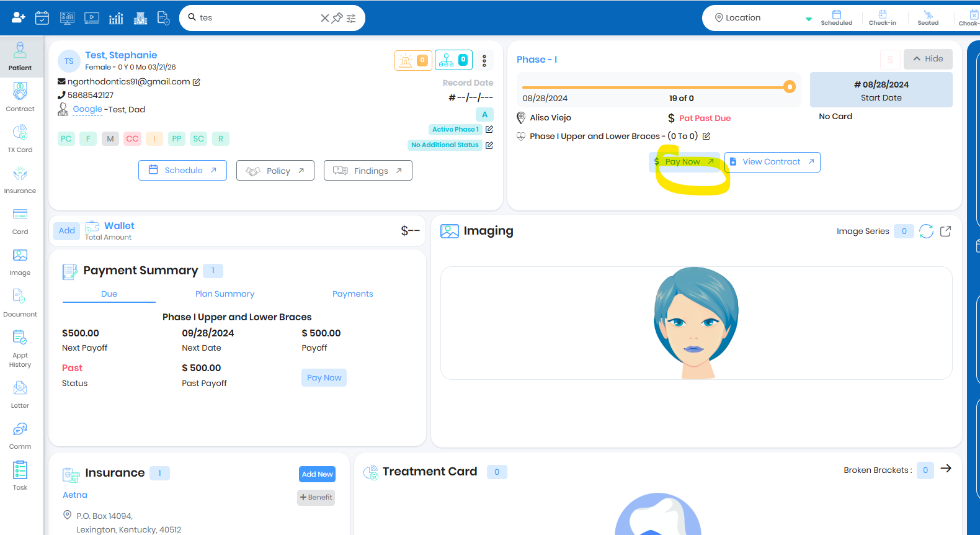The width and height of the screenshot is (980, 535).
Task: Edit the patient email with pencil icon
Action: 197,82
